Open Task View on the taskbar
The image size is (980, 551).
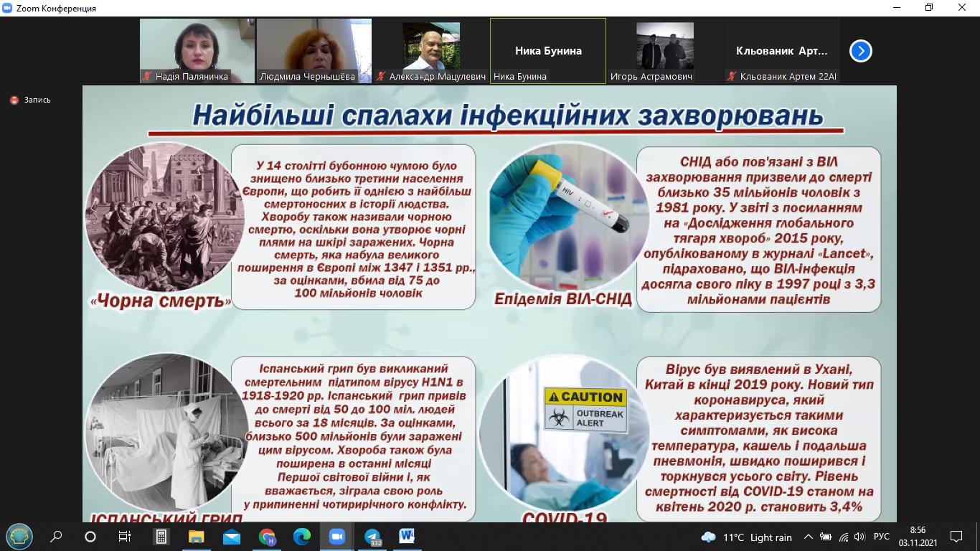point(125,536)
